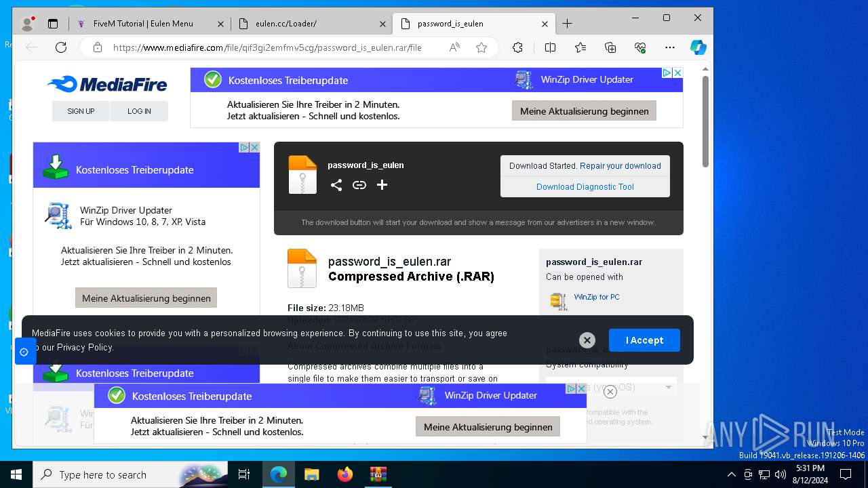Open WinRAR from the taskbar

pos(378,474)
